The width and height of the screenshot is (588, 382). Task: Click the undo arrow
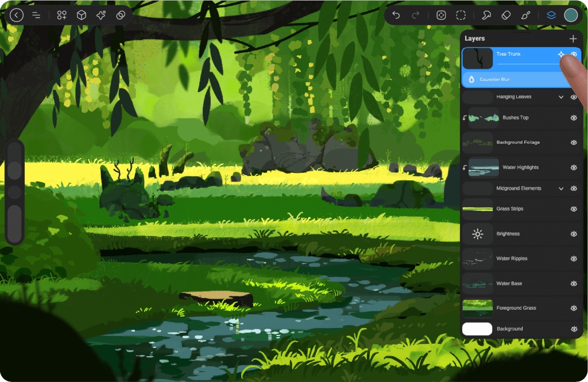(396, 16)
